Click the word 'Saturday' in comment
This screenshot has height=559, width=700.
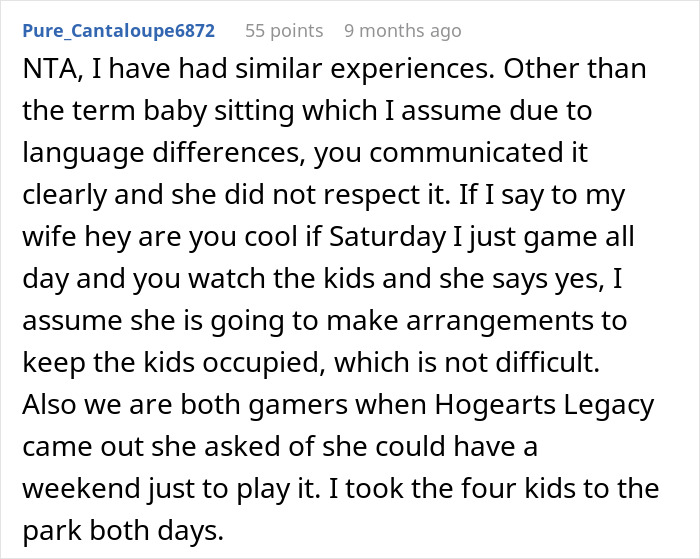[387, 237]
